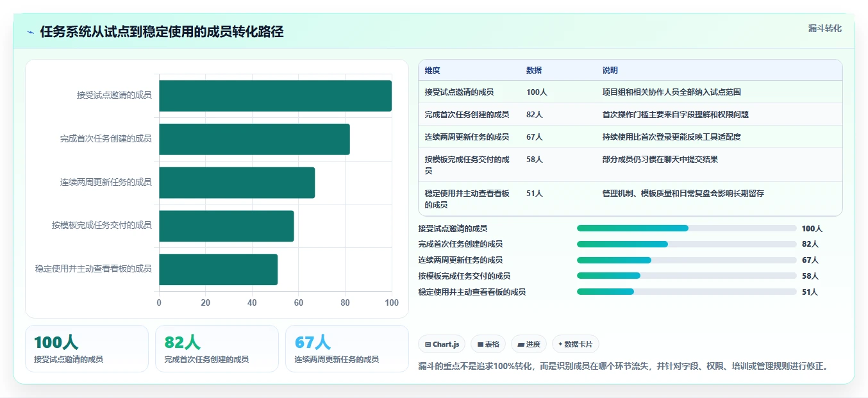Screen dimensions: 868x398
Task: Click the 维度 column header
Action: [x=432, y=70]
